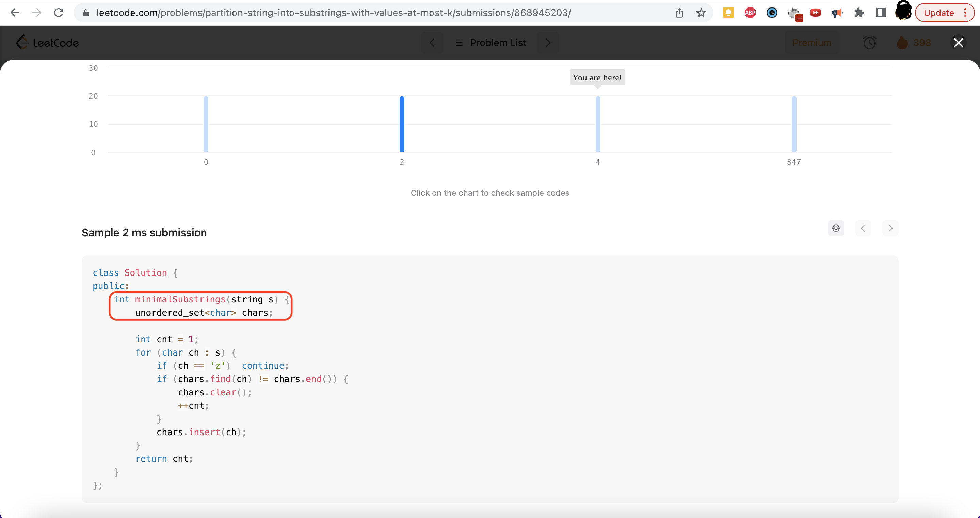Screen dimensions: 980x518
Task: Advance to the next problem chevron
Action: 548,43
